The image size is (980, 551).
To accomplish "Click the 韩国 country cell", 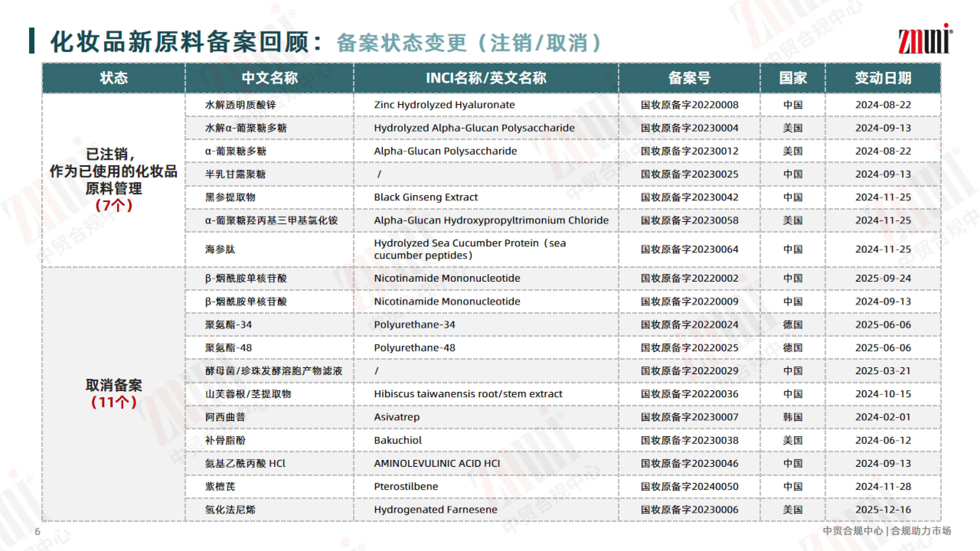I will [x=792, y=417].
